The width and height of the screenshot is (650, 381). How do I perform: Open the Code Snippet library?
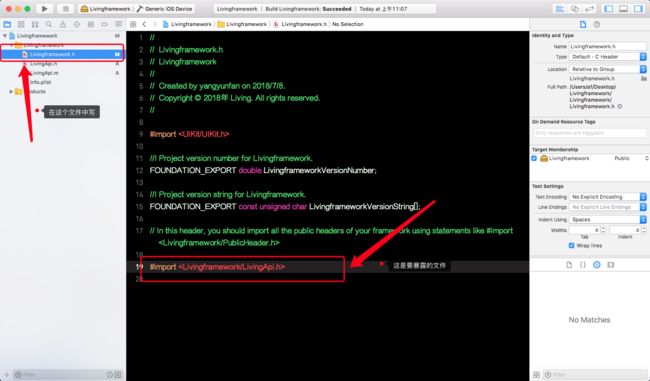pyautogui.click(x=583, y=265)
